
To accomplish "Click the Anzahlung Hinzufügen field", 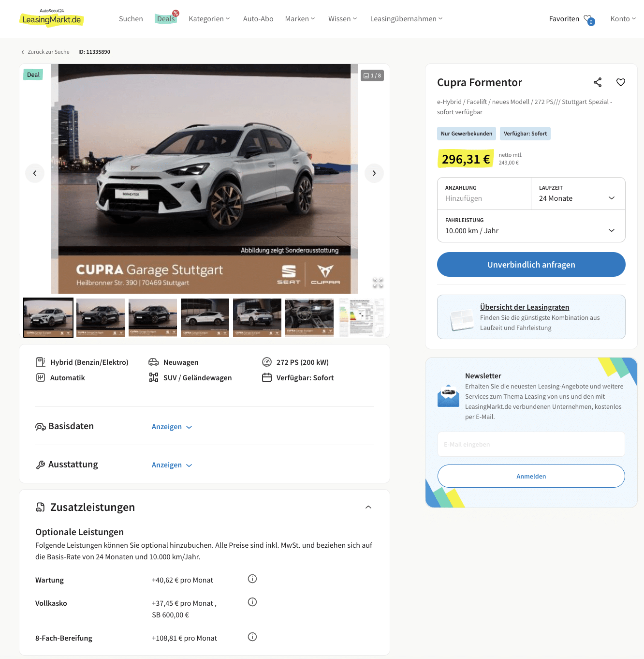I will (484, 194).
